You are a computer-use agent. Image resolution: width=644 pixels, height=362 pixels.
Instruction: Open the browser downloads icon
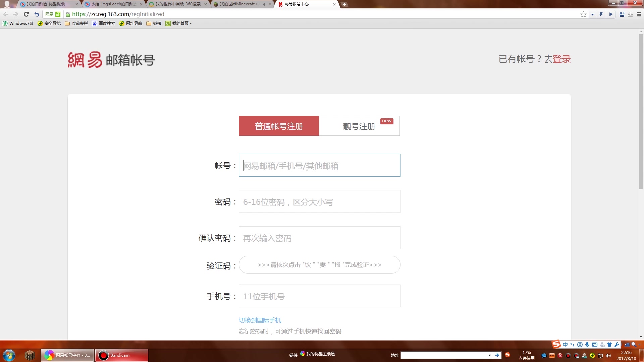631,14
